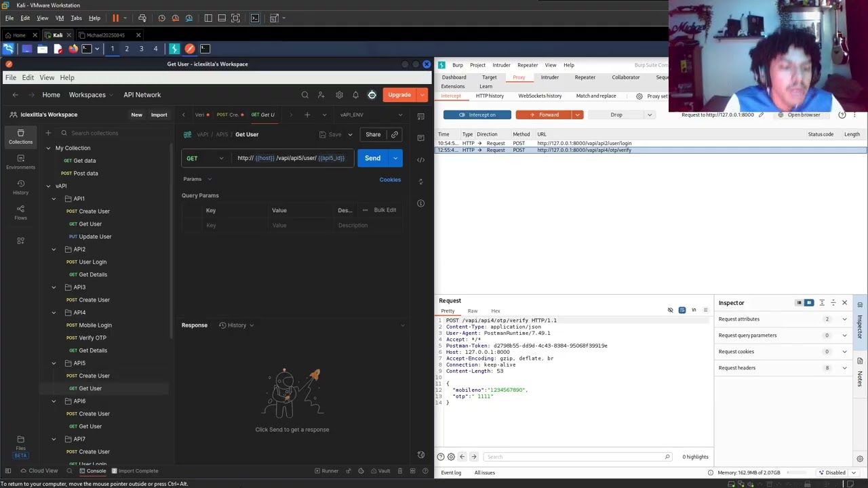Toggle the Postman AI assistant icon next to Upgrade
Viewport: 868px width, 488px height.
click(x=372, y=95)
